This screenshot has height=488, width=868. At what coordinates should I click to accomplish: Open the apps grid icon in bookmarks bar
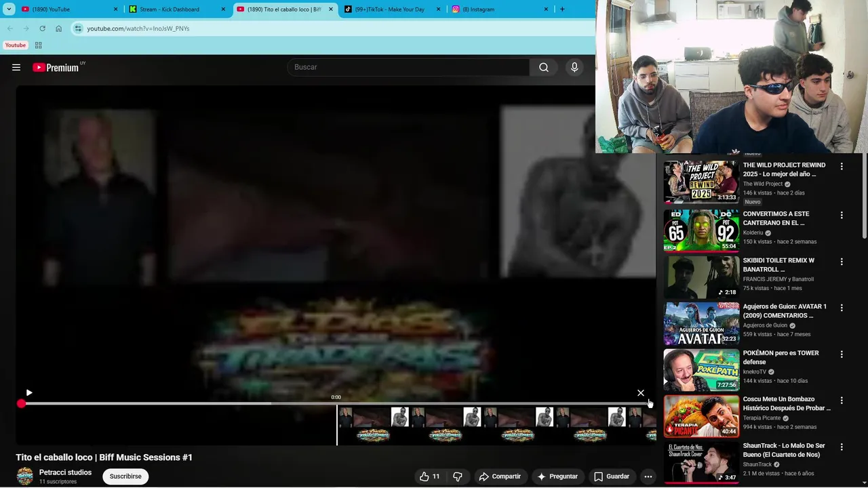tap(38, 45)
